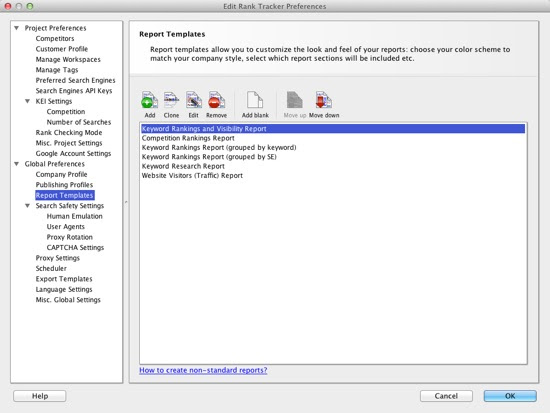Go to Proxy Rotation settings
This screenshot has width=550, height=413.
tap(69, 237)
